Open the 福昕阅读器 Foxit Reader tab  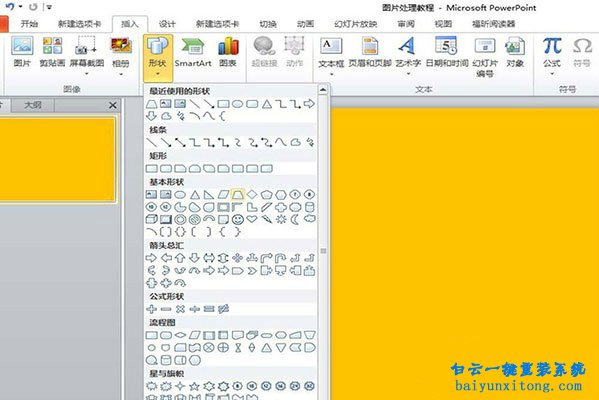(494, 24)
